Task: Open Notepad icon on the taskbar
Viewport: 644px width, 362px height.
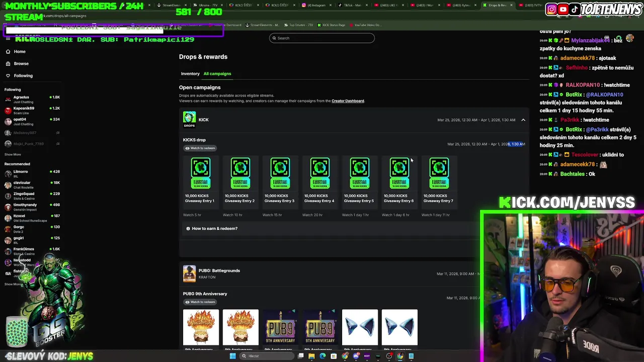Action: point(411,356)
